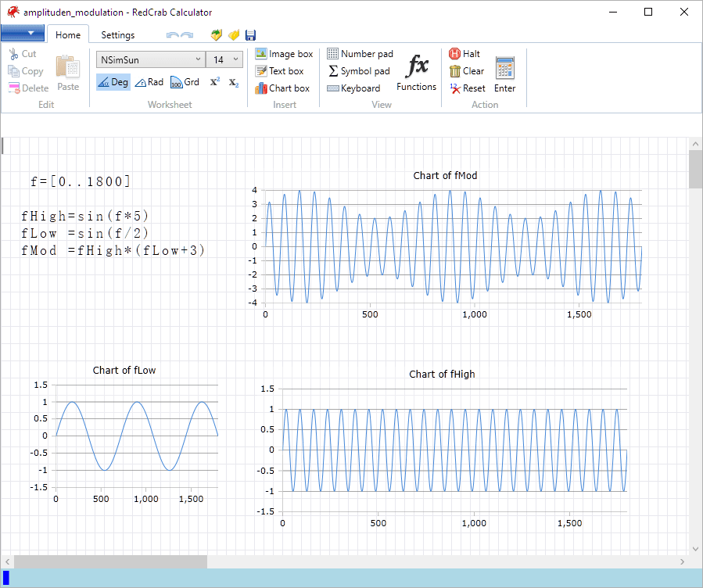Insert a Chart box

(282, 88)
